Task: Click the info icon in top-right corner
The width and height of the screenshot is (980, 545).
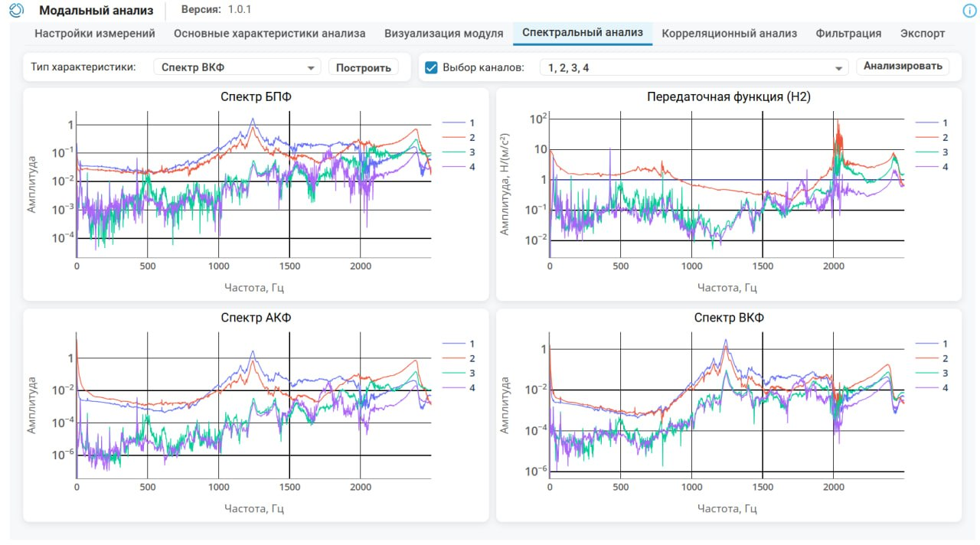Action: click(969, 11)
